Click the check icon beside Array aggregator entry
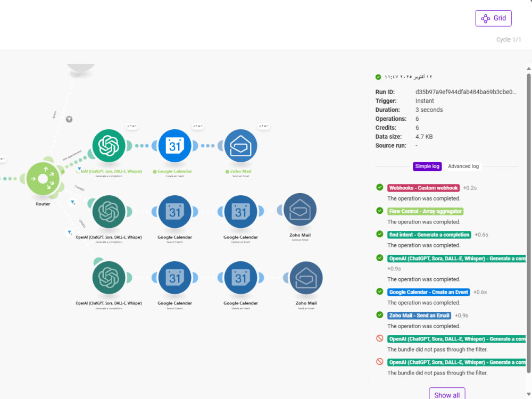 (380, 211)
